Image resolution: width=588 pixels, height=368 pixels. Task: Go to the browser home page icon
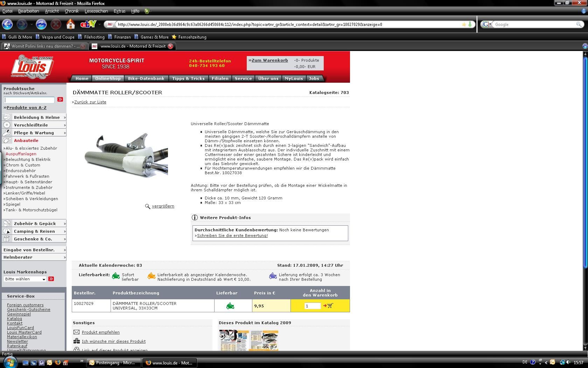click(x=71, y=24)
